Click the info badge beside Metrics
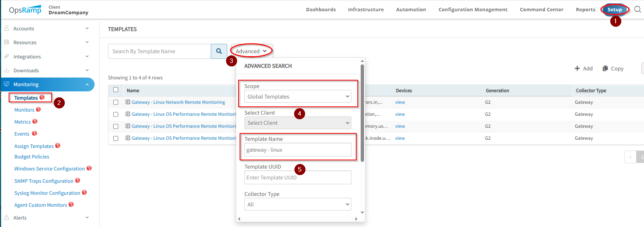The width and height of the screenshot is (644, 227). pyautogui.click(x=35, y=121)
